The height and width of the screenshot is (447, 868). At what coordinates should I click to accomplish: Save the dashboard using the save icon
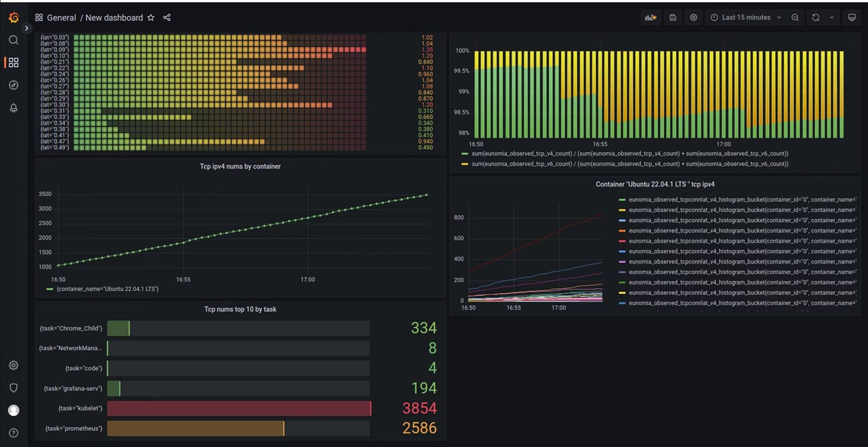point(672,17)
